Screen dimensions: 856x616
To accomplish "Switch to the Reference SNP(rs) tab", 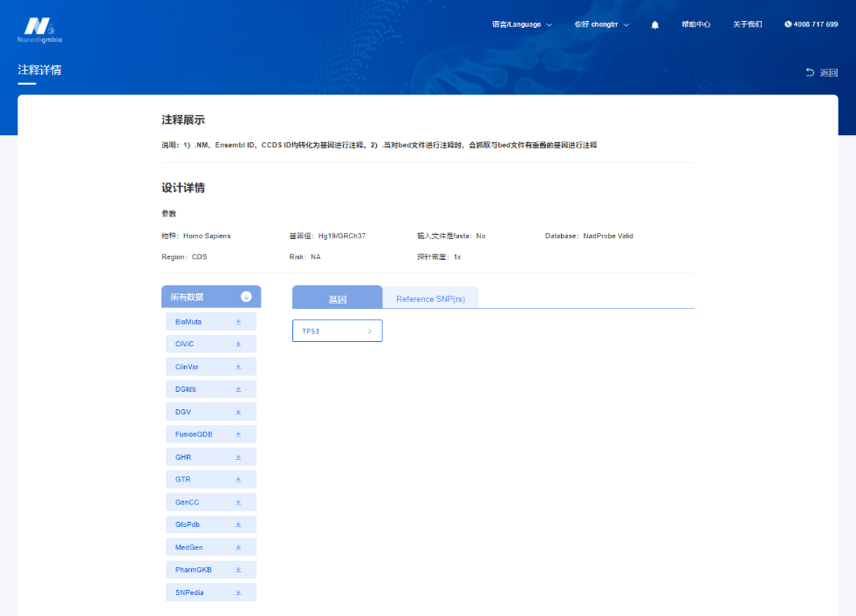I will (x=430, y=298).
